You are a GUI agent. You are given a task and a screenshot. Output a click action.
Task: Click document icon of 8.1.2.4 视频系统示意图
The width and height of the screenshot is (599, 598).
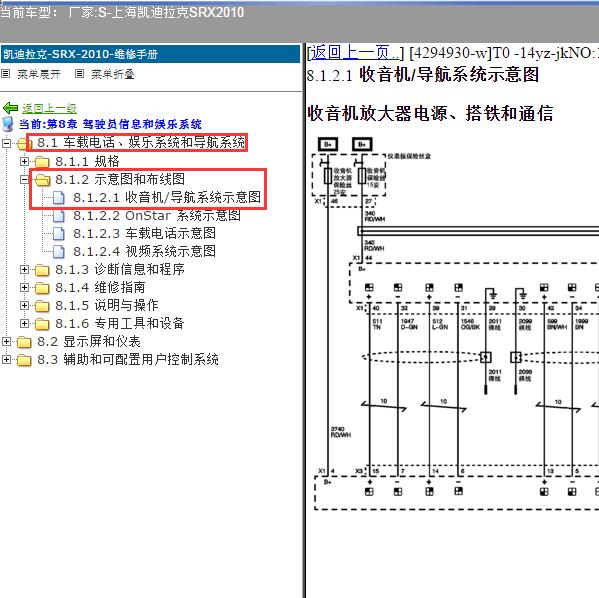[x=58, y=251]
